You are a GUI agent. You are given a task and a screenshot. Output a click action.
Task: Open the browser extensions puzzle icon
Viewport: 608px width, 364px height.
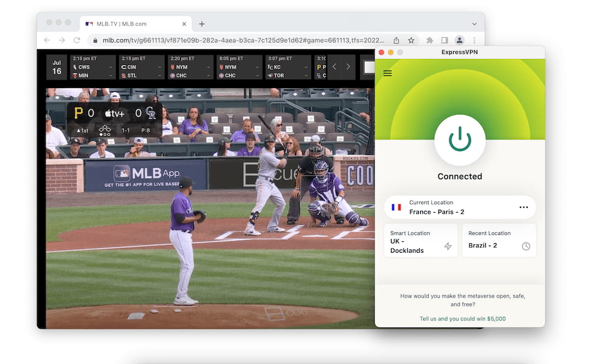[430, 40]
